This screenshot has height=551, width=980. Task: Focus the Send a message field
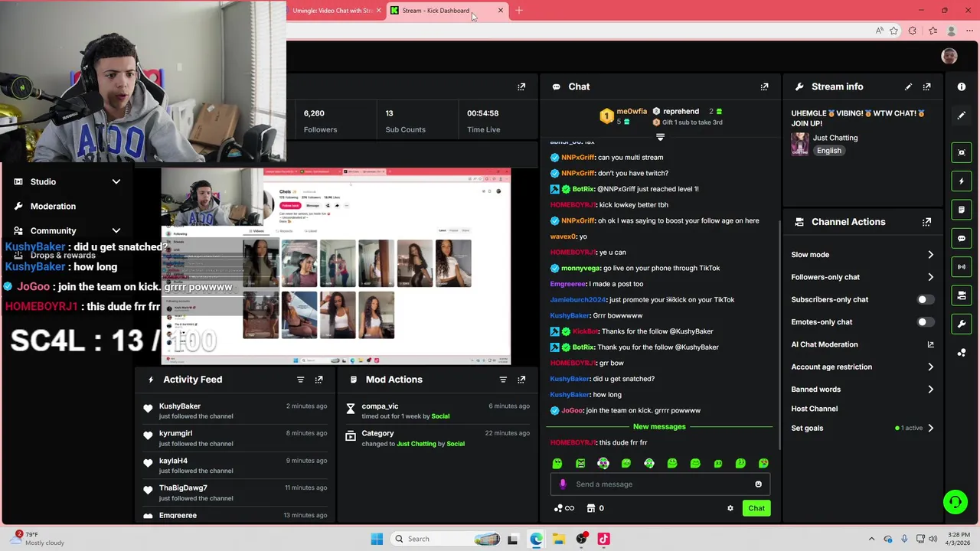pyautogui.click(x=658, y=484)
